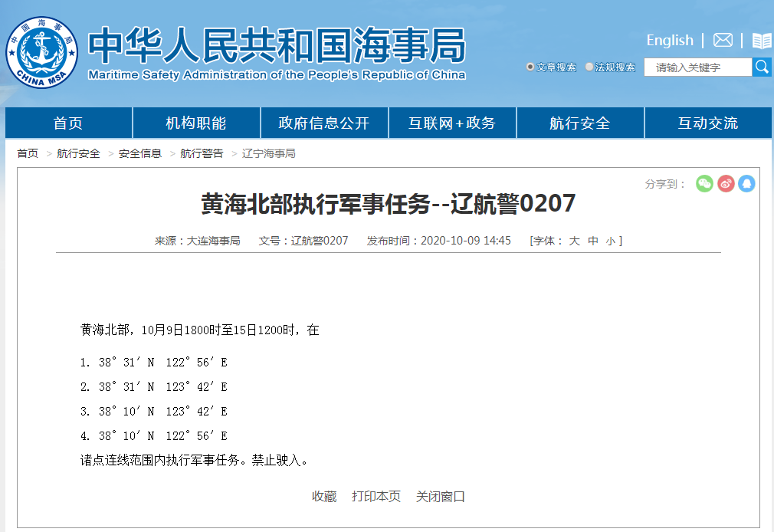Open the book reader icon

point(762,41)
